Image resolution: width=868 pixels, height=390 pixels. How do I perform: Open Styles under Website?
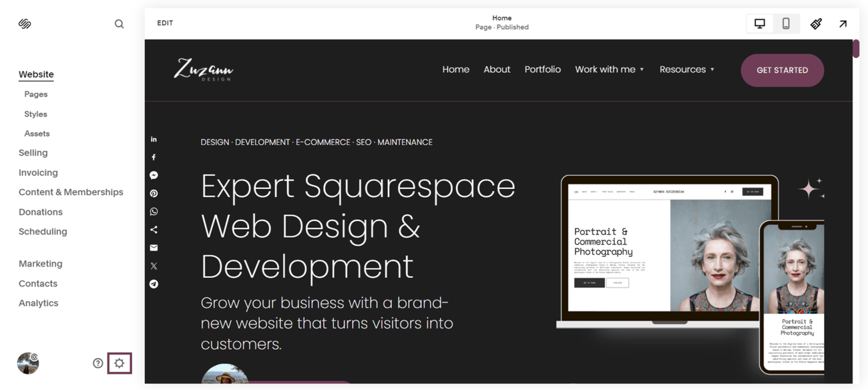pyautogui.click(x=35, y=114)
